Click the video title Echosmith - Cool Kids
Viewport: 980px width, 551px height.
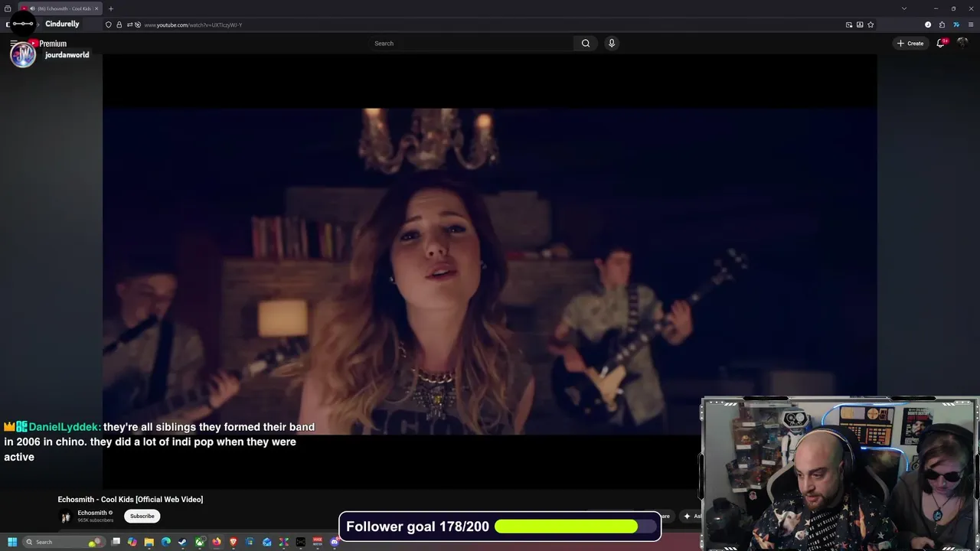click(x=130, y=499)
